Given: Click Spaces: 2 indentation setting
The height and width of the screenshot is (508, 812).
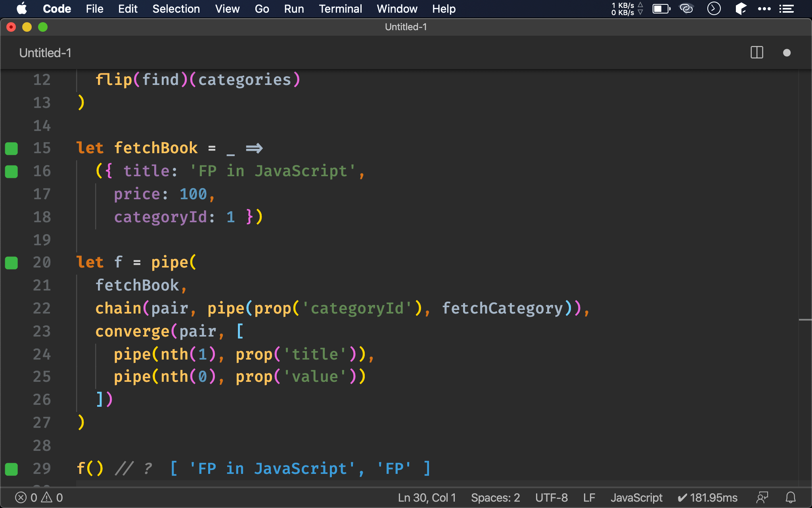Looking at the screenshot, I should click(x=495, y=498).
